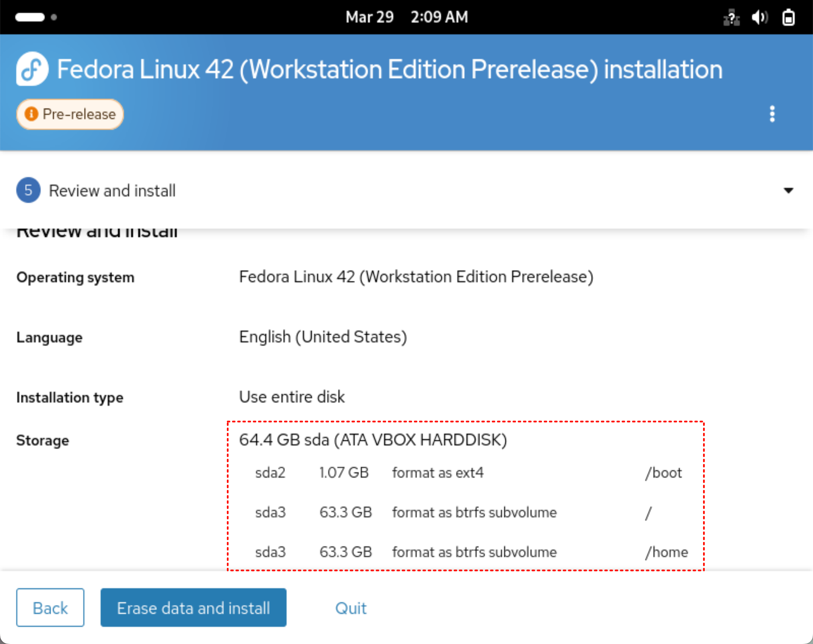The image size is (813, 644).
Task: Open the clock and calendar menu
Action: coord(406,17)
